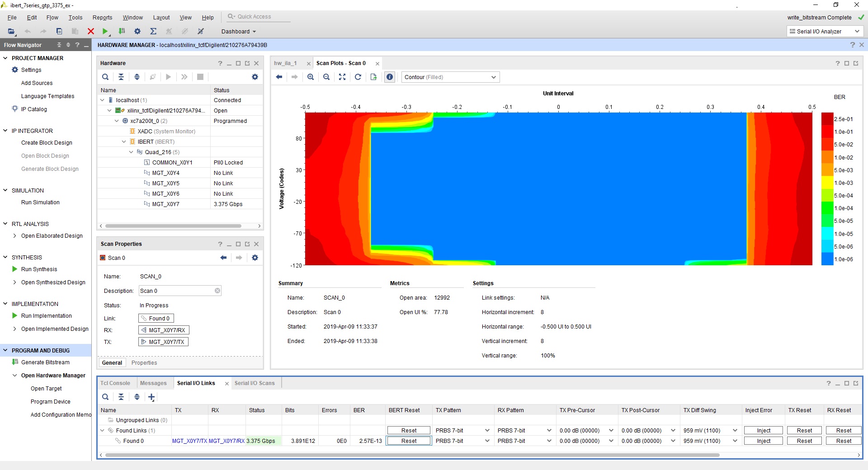The height and width of the screenshot is (470, 868).
Task: Zoom in on the scan plot
Action: [x=311, y=77]
